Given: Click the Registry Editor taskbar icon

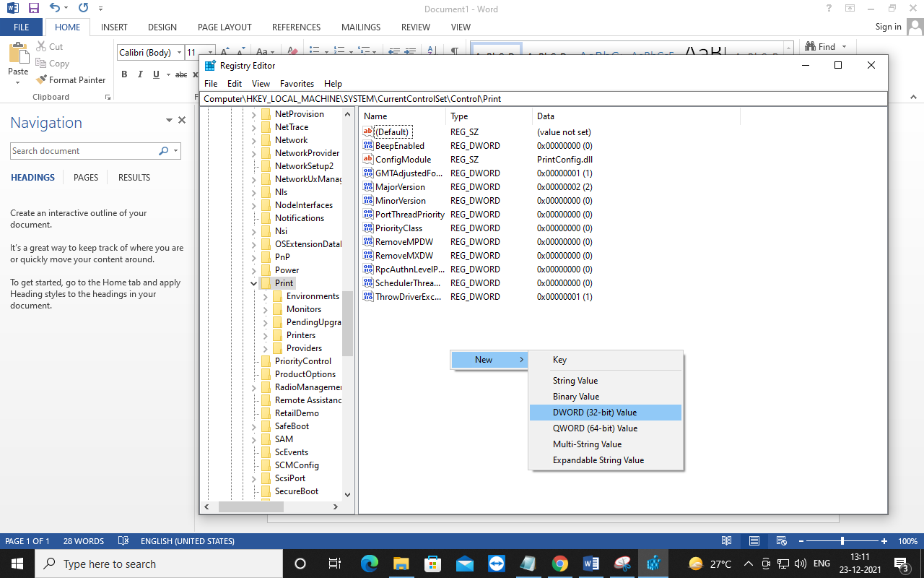Looking at the screenshot, I should coord(654,564).
